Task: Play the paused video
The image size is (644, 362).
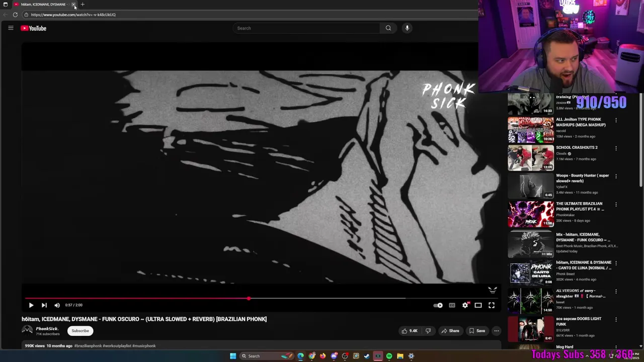Action: pyautogui.click(x=31, y=305)
